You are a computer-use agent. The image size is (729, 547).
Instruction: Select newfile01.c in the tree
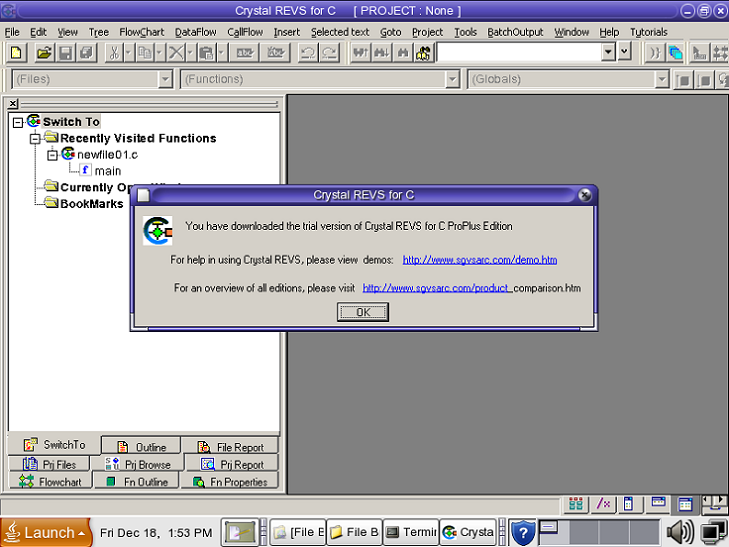coord(107,155)
